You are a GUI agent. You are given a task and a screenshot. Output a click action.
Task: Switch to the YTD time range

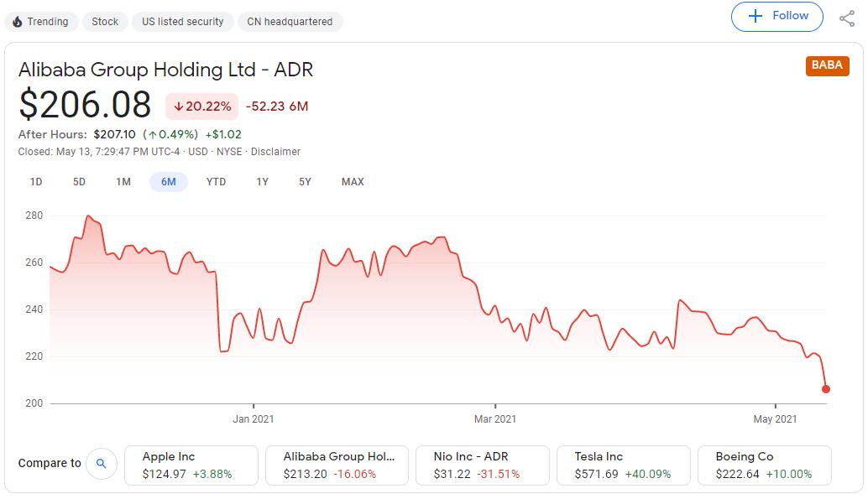(x=216, y=181)
